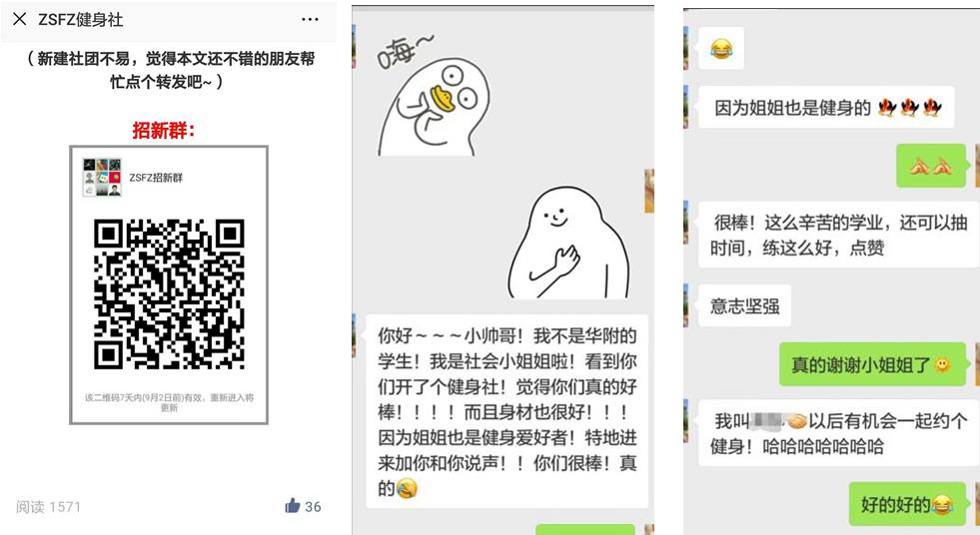Select the 好的好的 green reply bubble

pos(907,504)
